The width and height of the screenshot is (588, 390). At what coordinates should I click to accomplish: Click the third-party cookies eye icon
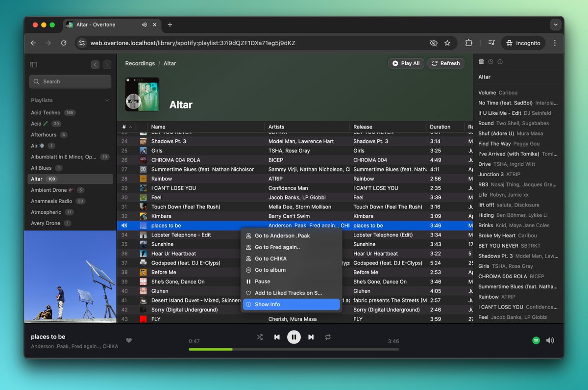(x=434, y=43)
